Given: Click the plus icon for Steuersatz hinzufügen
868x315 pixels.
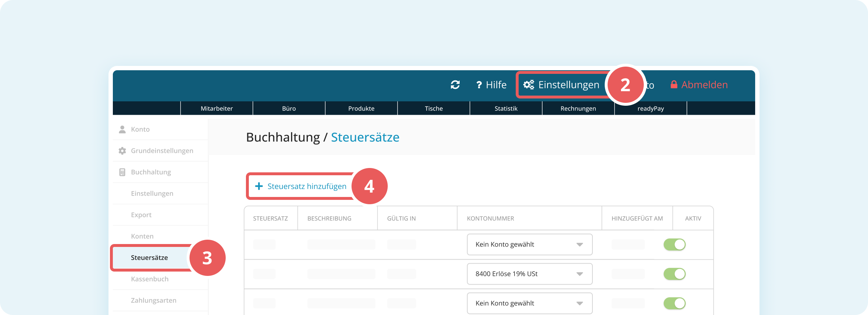Looking at the screenshot, I should pyautogui.click(x=259, y=186).
